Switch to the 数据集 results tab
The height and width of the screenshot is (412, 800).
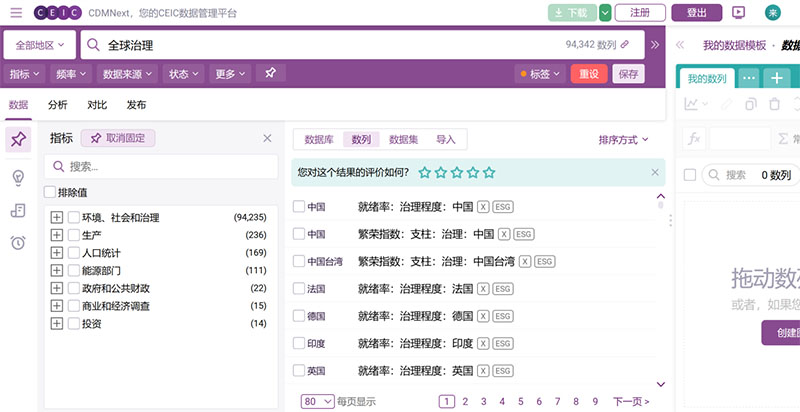coord(404,140)
